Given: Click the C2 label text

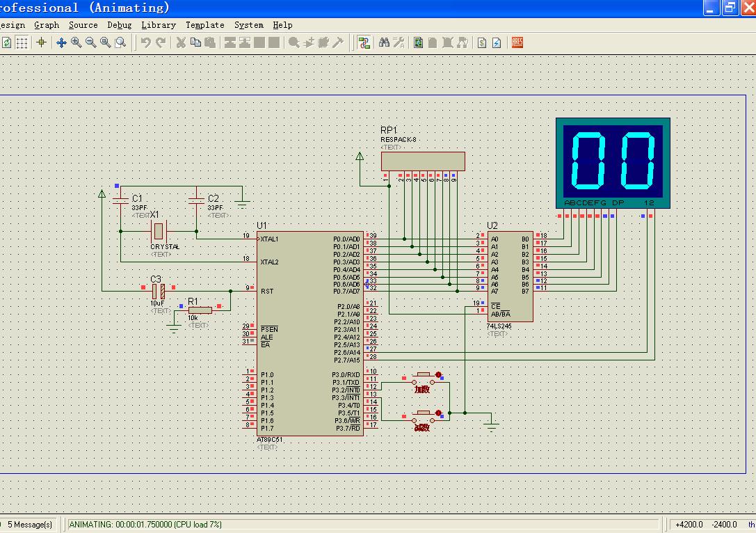Looking at the screenshot, I should [213, 198].
